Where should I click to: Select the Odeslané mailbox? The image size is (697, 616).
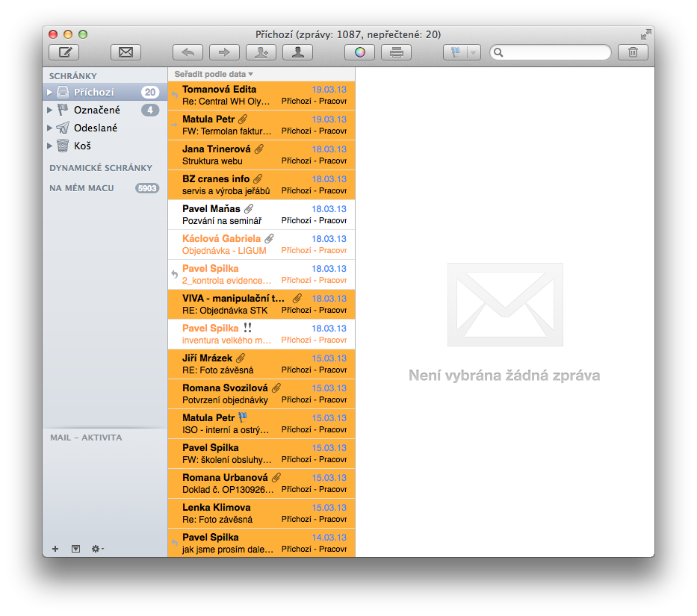(95, 128)
